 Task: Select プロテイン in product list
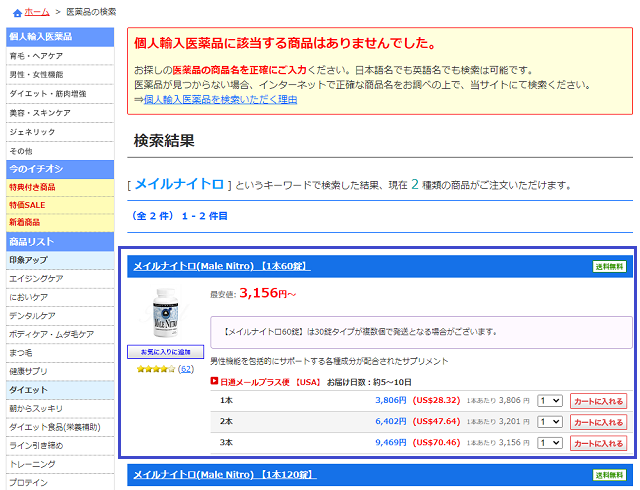tap(60, 483)
